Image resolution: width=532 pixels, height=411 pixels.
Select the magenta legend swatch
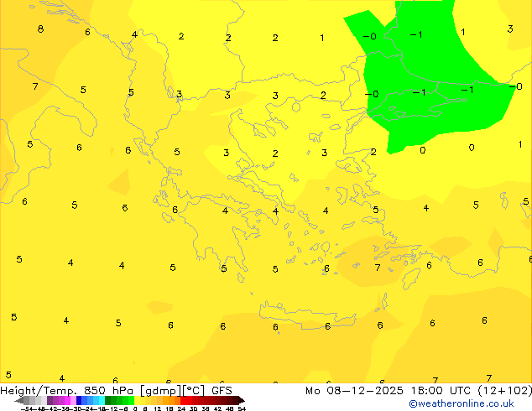click(x=67, y=400)
